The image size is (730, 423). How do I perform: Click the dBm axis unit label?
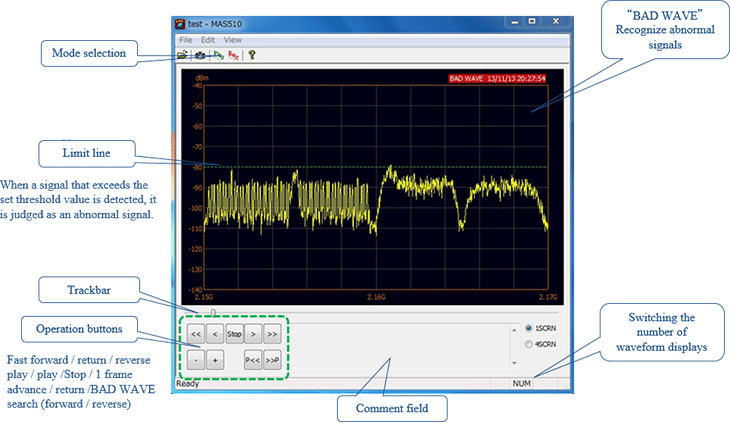(x=202, y=78)
